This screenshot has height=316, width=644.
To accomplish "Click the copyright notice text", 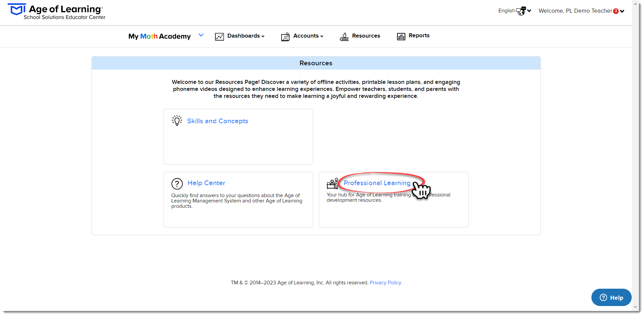I will pos(300,283).
